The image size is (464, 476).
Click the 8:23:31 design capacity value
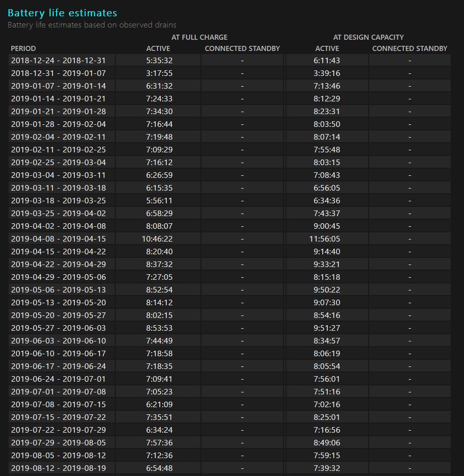[x=327, y=112]
